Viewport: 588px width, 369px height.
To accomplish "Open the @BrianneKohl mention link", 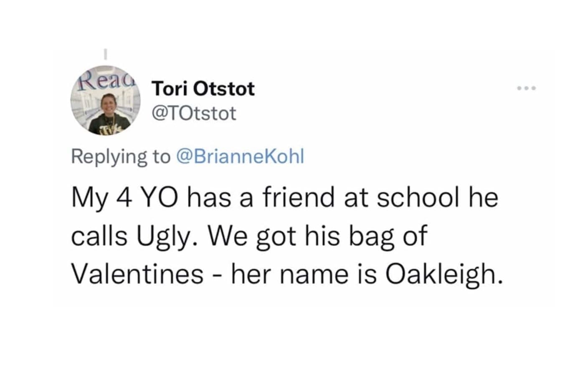I will pyautogui.click(x=240, y=156).
